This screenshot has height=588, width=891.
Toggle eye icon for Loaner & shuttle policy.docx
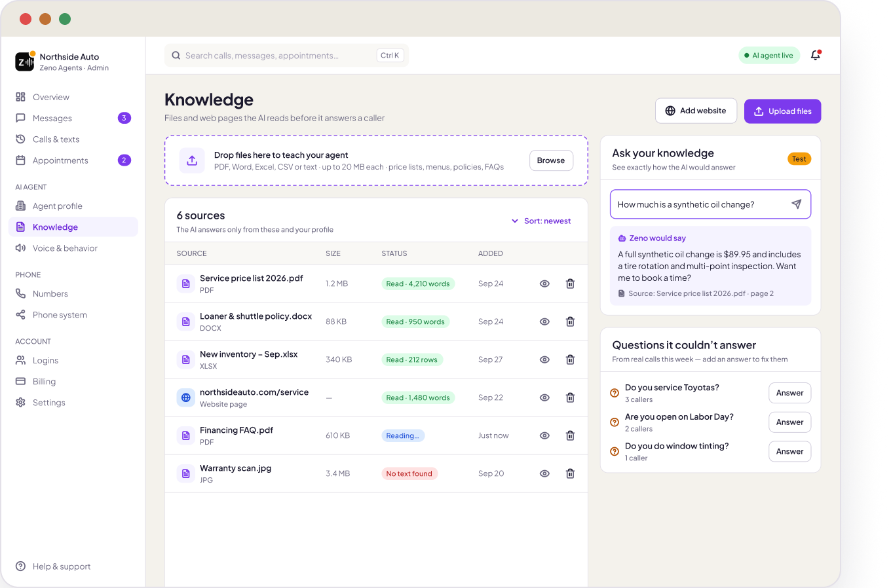point(544,322)
